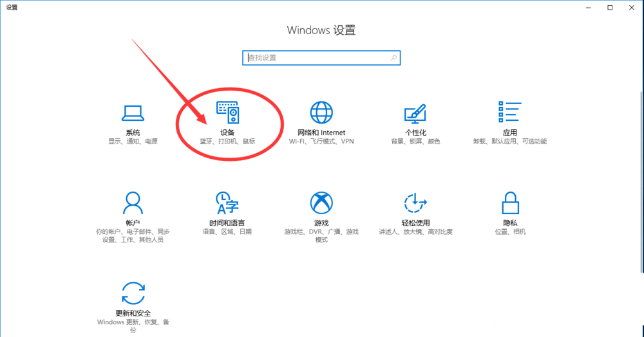This screenshot has height=337, width=644.
Task: Click the 系统 label
Action: pyautogui.click(x=133, y=132)
